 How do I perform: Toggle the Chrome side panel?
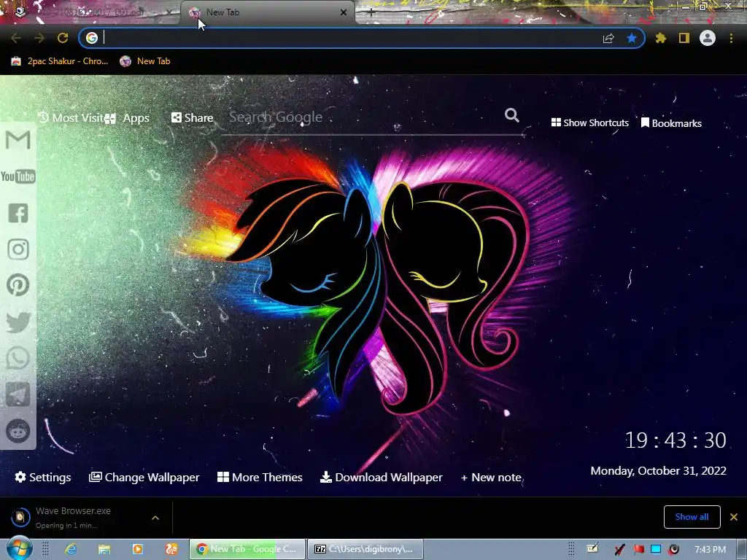684,38
